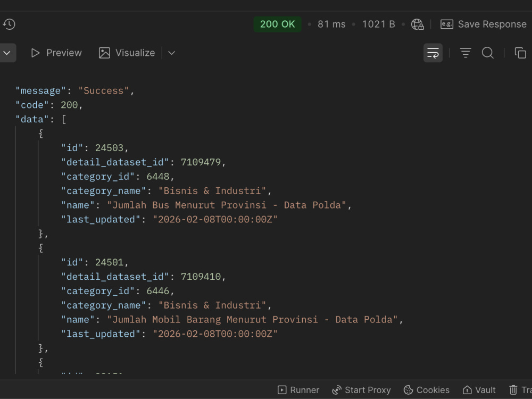Copy the response to clipboard
Viewport: 532px width, 399px height.
(520, 53)
